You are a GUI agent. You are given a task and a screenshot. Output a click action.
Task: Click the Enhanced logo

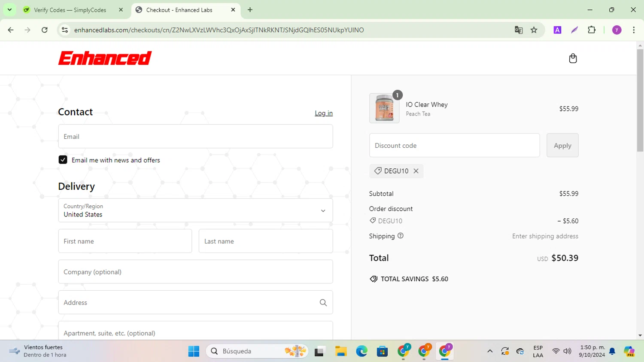coord(105,58)
